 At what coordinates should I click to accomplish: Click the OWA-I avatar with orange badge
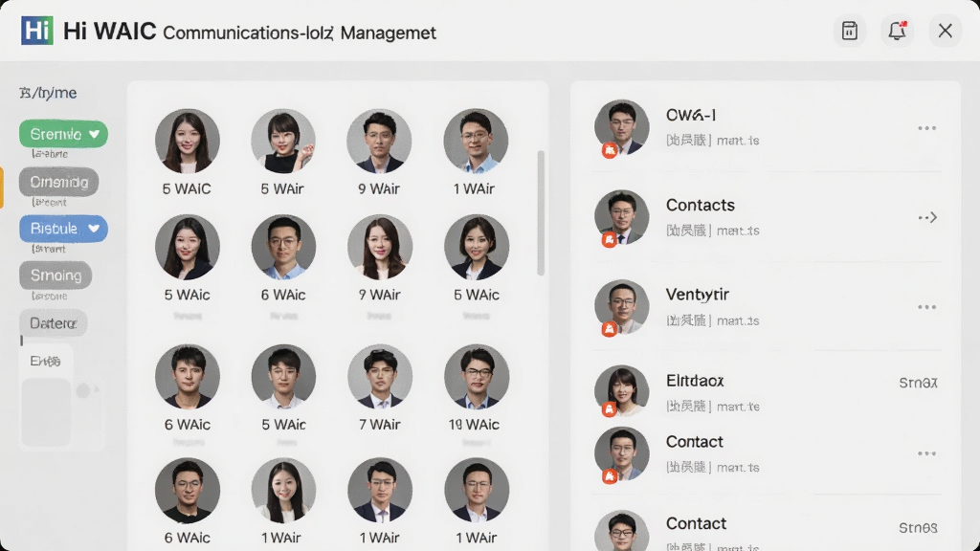pyautogui.click(x=621, y=127)
